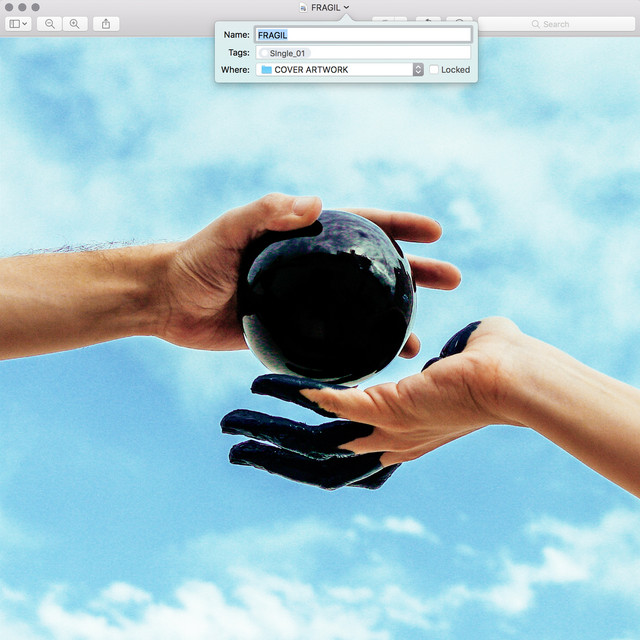
Task: Click the full-screen green window button
Action: point(35,7)
